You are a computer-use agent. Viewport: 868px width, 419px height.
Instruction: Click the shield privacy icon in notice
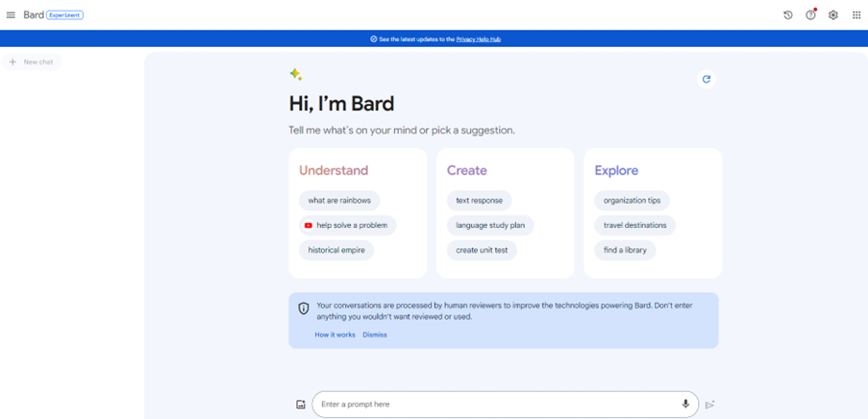click(304, 308)
